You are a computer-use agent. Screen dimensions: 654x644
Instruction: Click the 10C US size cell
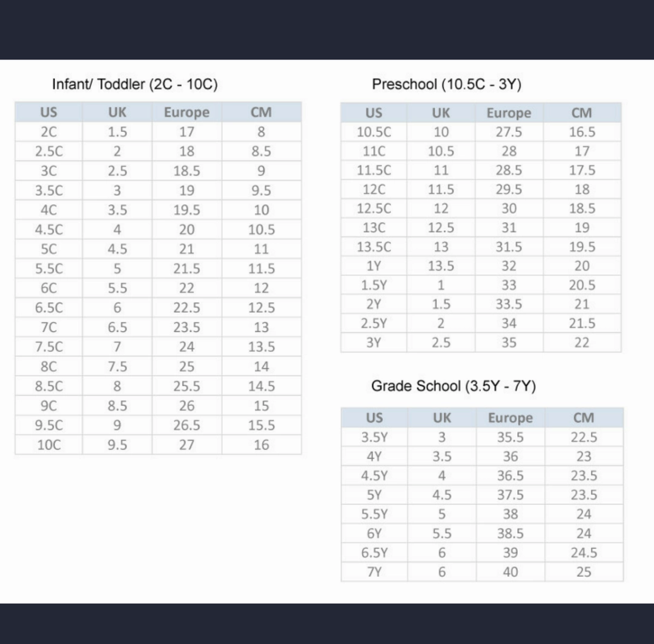(x=48, y=445)
